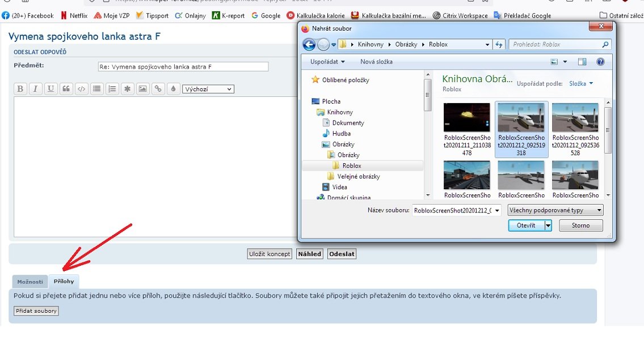Toggle bold formatting in post editor

(20, 89)
